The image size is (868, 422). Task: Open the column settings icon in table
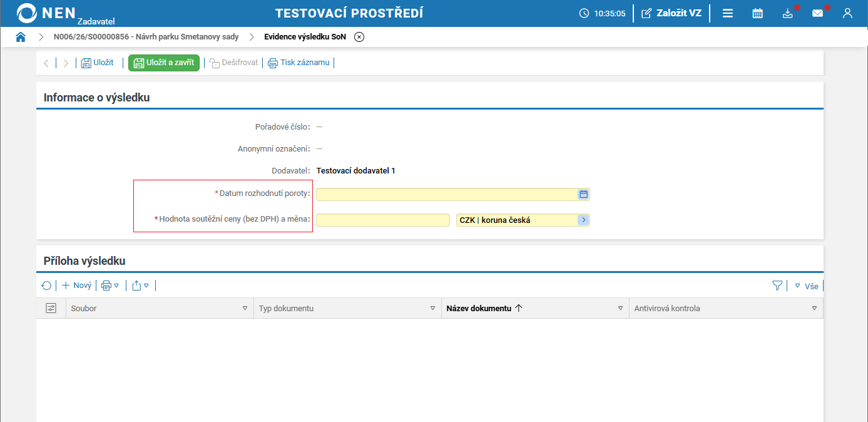pyautogui.click(x=51, y=308)
